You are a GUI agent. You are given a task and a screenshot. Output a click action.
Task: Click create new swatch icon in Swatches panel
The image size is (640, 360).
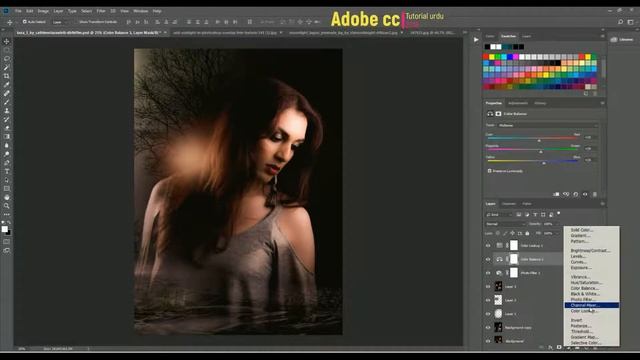[x=586, y=93]
